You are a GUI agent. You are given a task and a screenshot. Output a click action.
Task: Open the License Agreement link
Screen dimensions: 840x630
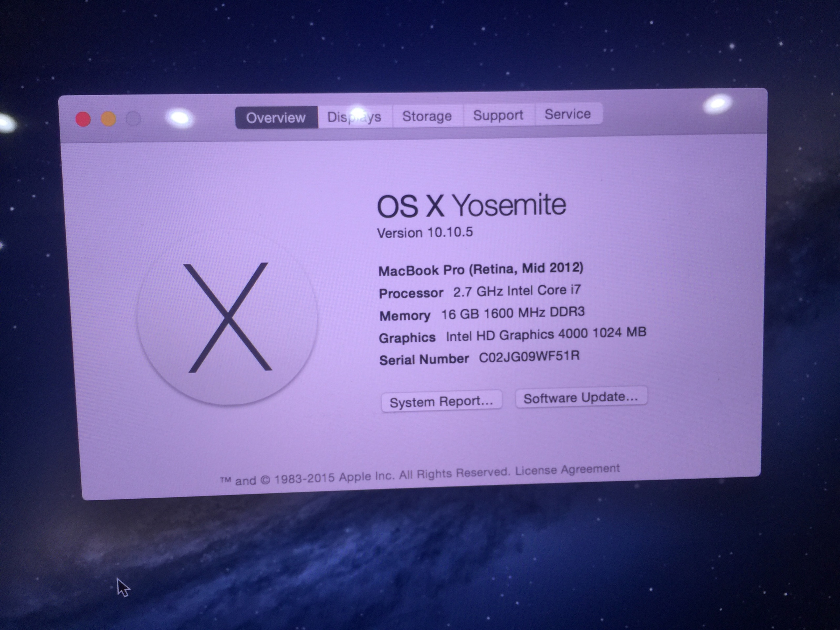coord(567,470)
